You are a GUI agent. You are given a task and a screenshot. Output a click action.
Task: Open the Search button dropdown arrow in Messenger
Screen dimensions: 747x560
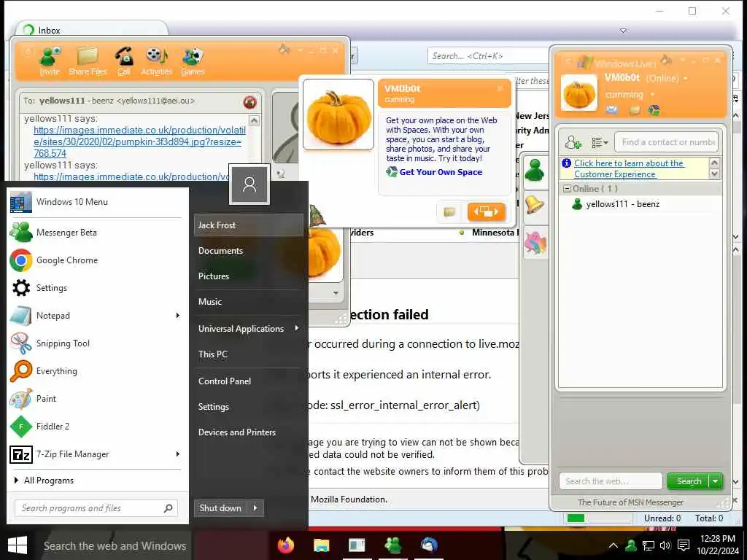(x=716, y=481)
